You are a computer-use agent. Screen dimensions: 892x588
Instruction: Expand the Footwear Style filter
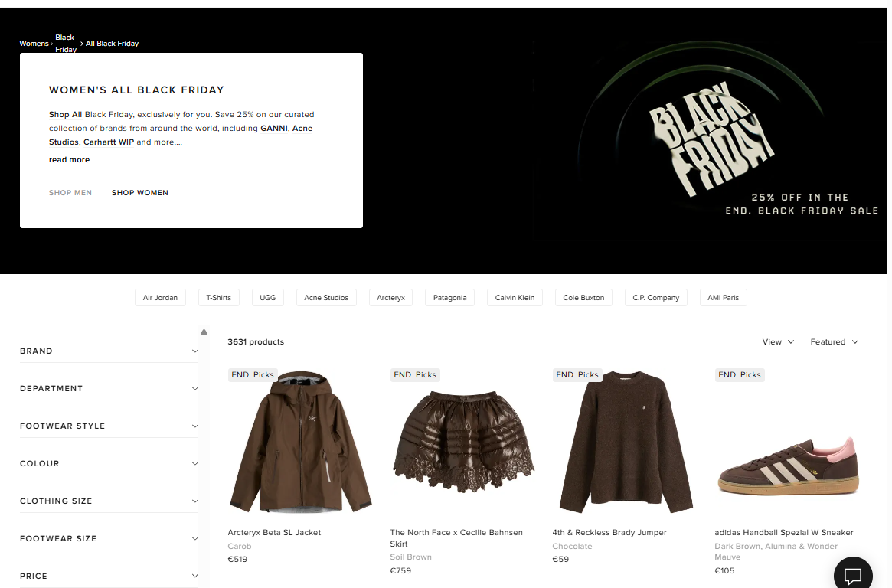pyautogui.click(x=109, y=426)
